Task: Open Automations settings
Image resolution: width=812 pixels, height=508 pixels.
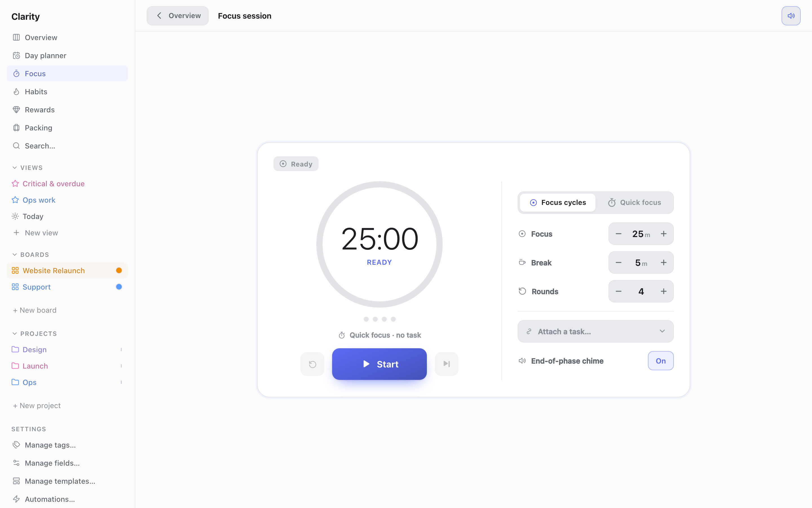Action: 67,499
